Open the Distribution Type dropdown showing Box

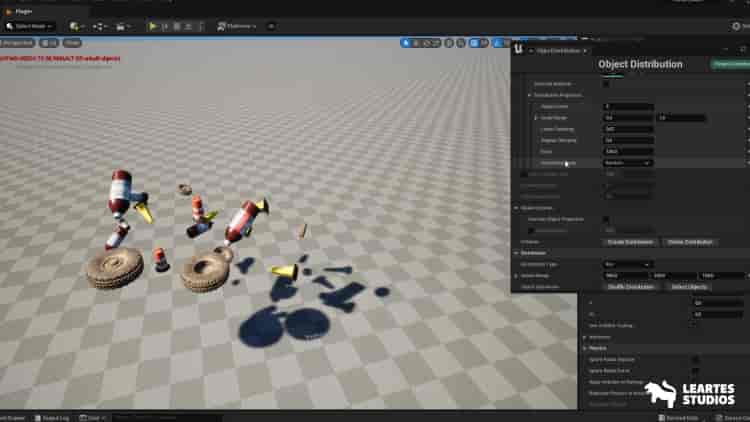(627, 265)
